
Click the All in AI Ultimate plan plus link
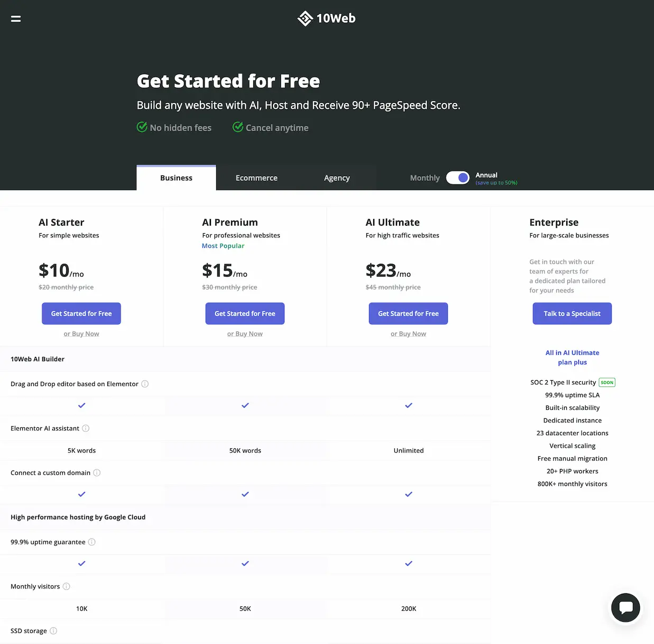(x=572, y=357)
